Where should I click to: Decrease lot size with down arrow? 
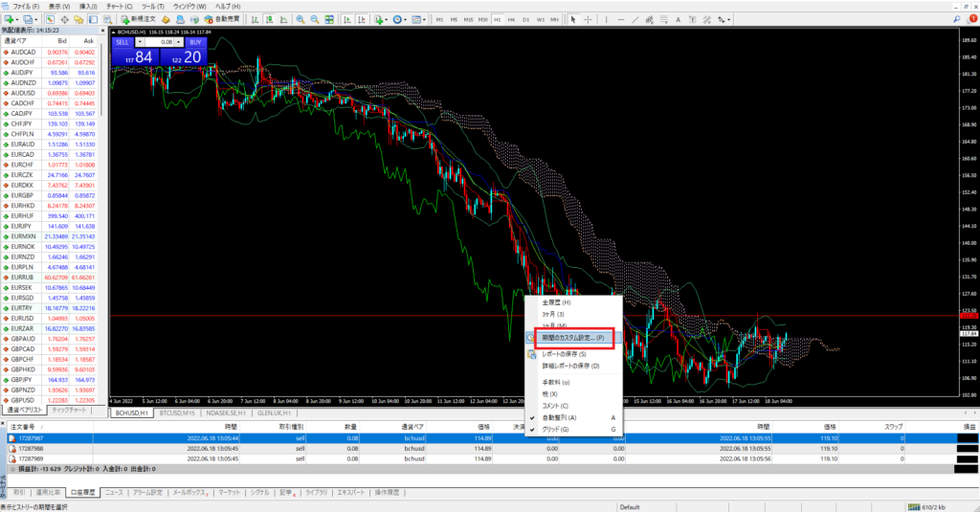coord(140,42)
